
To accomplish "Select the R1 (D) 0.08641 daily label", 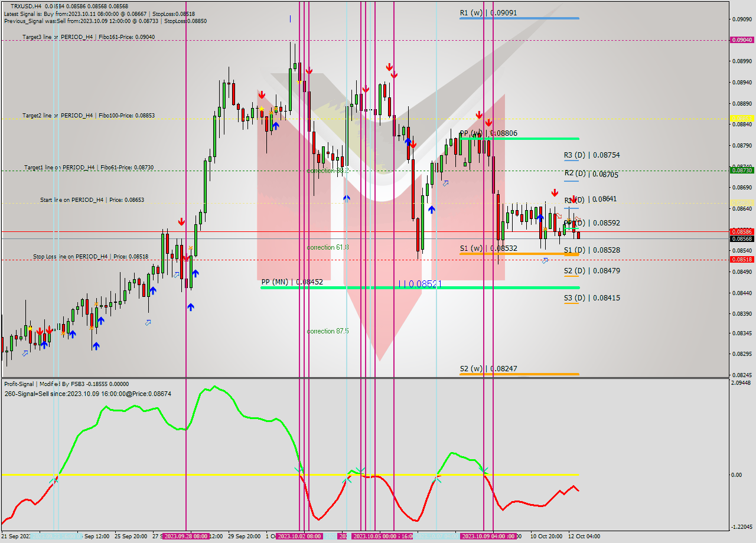I will tap(591, 199).
